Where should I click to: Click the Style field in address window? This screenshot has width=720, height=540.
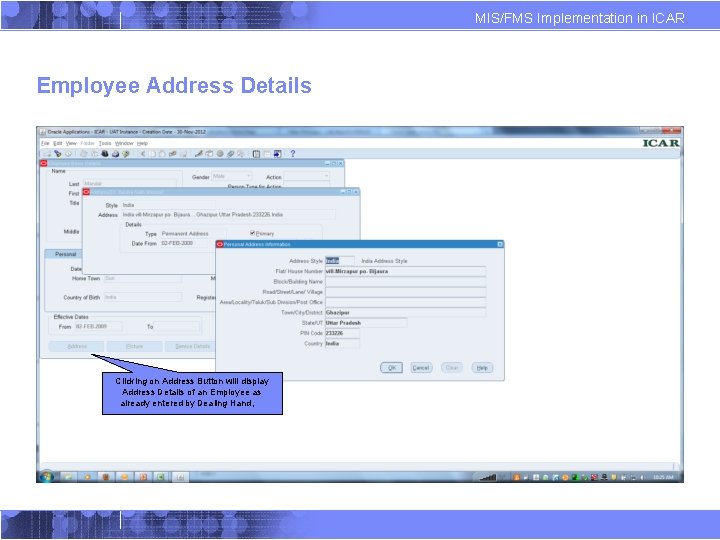[168, 205]
